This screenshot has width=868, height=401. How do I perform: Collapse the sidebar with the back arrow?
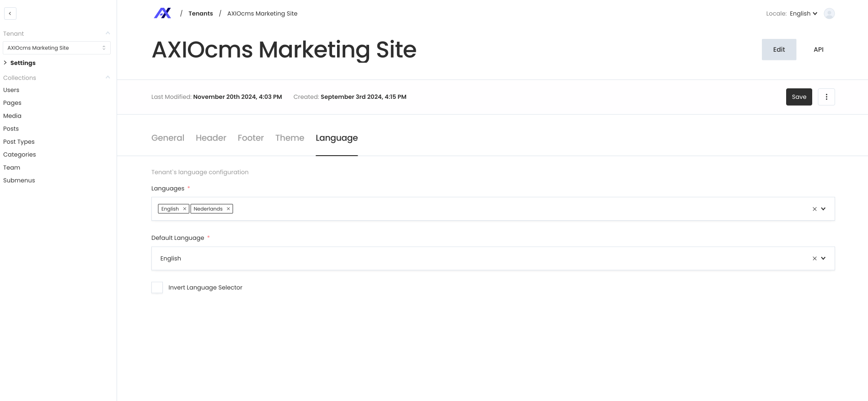tap(10, 14)
